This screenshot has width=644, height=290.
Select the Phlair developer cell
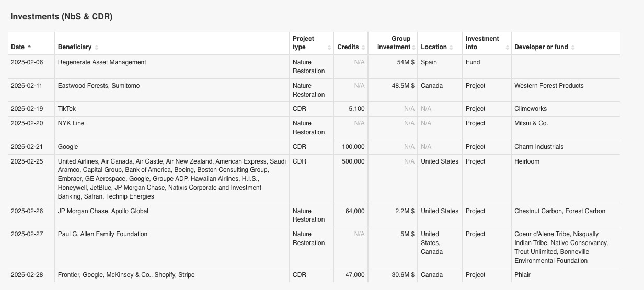[x=523, y=275]
